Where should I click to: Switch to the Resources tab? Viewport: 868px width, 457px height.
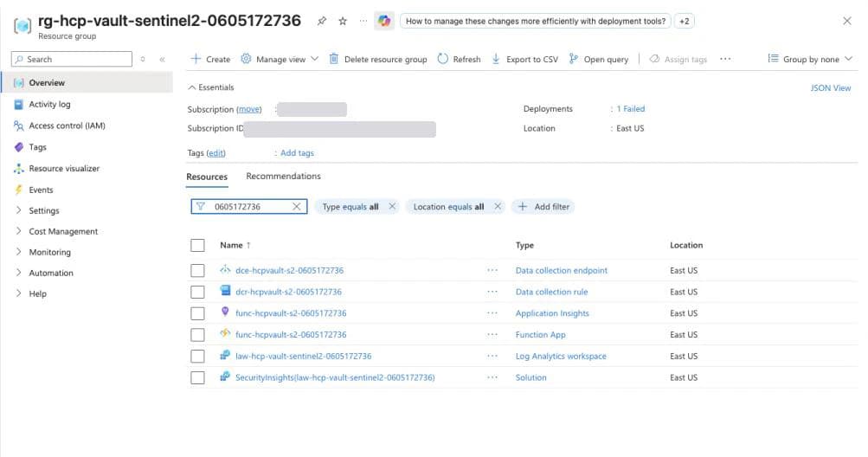coord(207,177)
